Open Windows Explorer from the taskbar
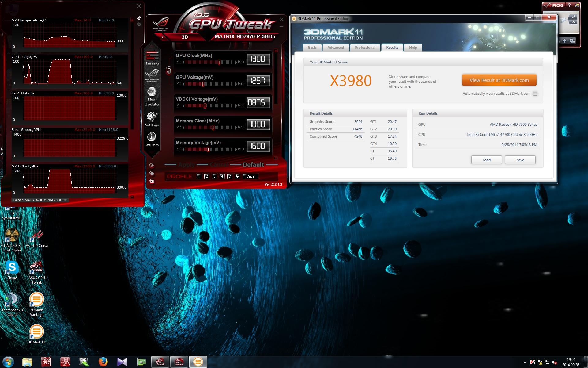 pyautogui.click(x=27, y=362)
